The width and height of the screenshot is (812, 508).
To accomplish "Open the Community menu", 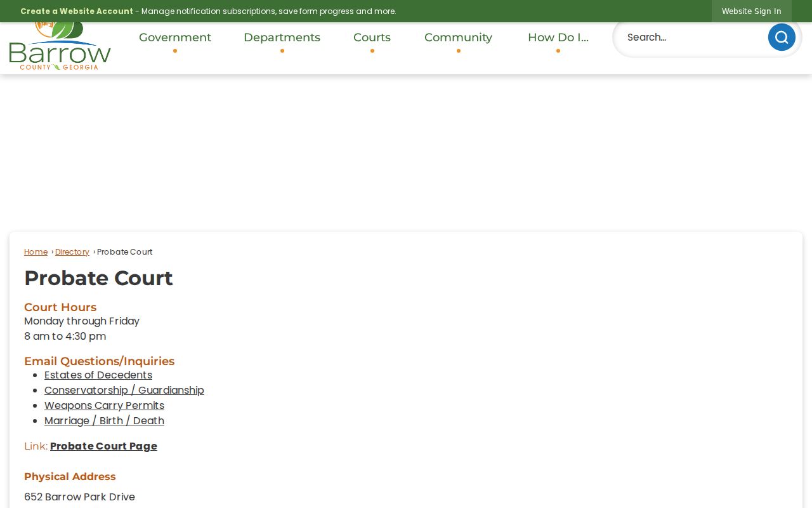I will 458,37.
